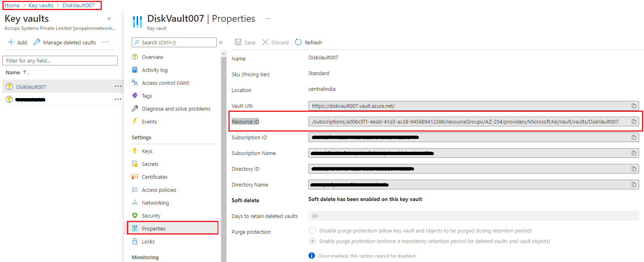The width and height of the screenshot is (644, 262).
Task: Select Disable purge protection radio button
Action: [x=312, y=231]
